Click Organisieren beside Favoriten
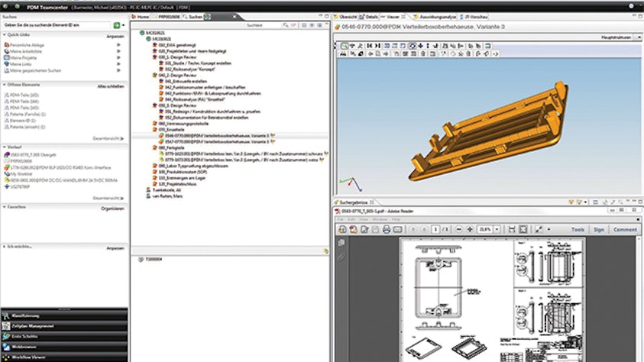Viewport: 644px width, 362px height. tap(112, 208)
